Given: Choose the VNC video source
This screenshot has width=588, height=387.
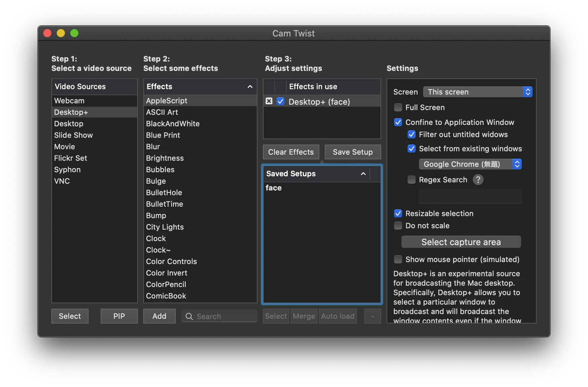Looking at the screenshot, I should (95, 181).
